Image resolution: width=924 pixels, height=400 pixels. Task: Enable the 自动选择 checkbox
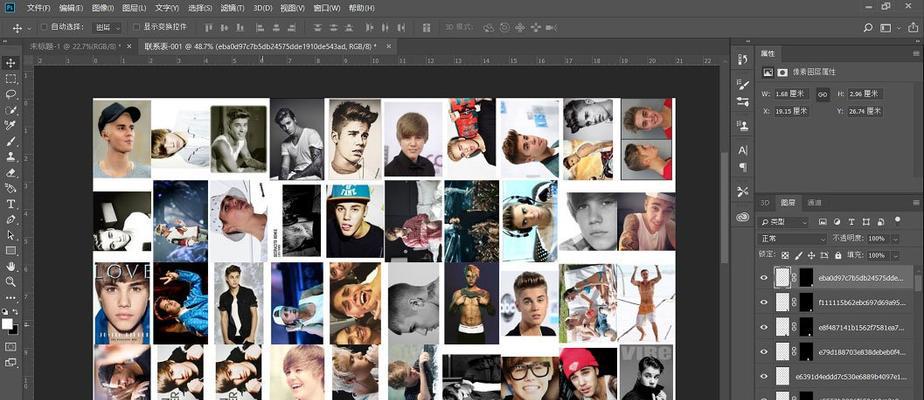point(44,27)
